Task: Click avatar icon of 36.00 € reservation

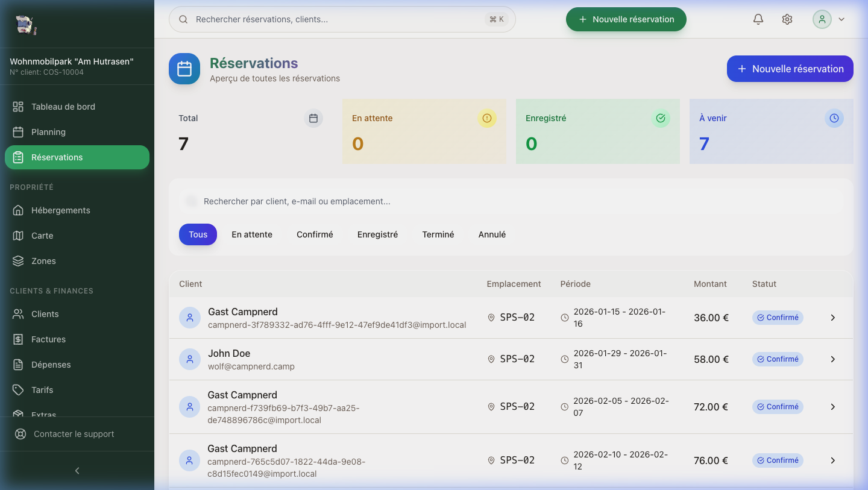Action: tap(190, 318)
